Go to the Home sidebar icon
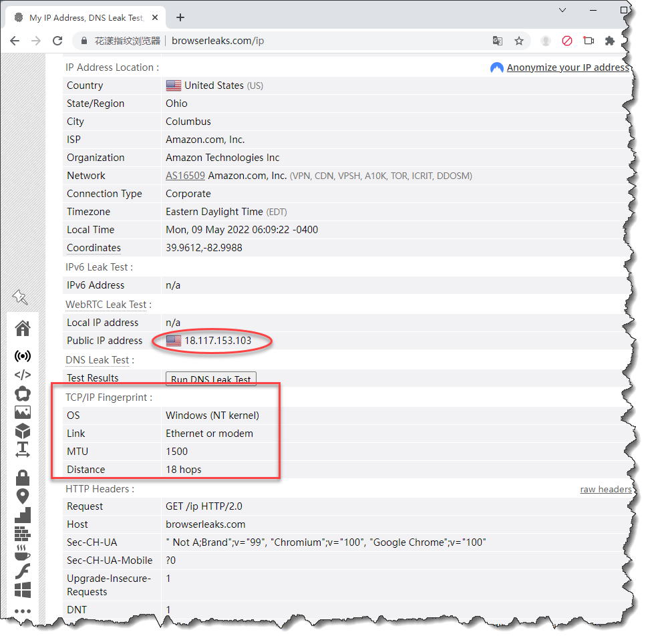Image resolution: width=652 pixels, height=644 pixels. (23, 329)
